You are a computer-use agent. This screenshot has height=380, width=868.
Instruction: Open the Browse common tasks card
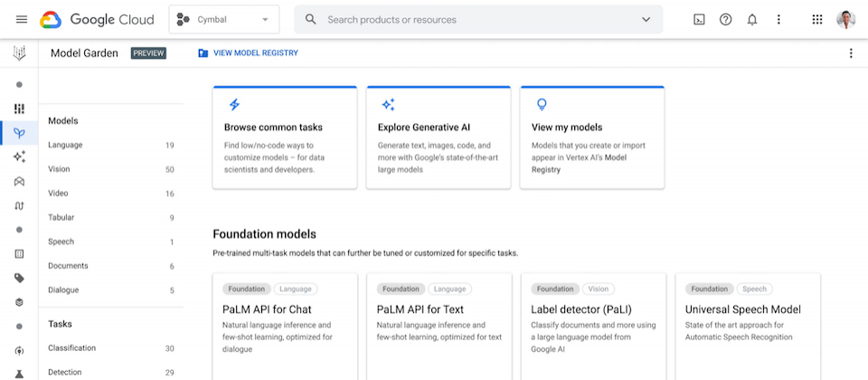tap(285, 138)
